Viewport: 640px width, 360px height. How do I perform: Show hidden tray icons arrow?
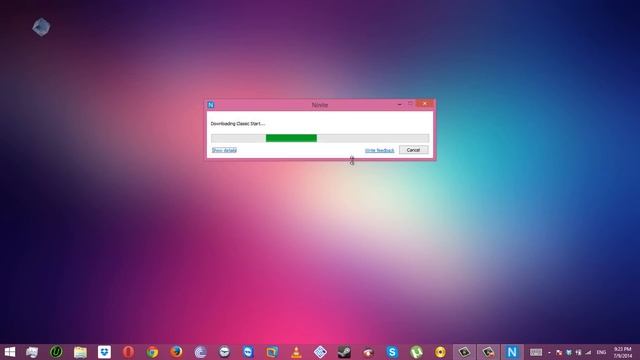coord(549,352)
